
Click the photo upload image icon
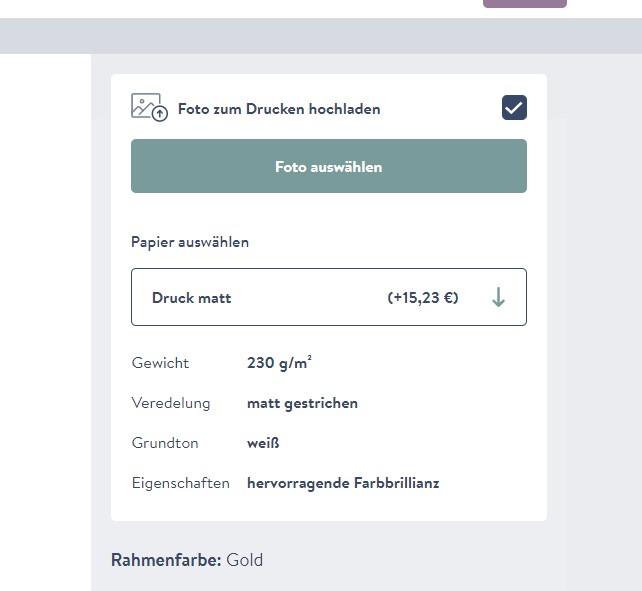[149, 107]
